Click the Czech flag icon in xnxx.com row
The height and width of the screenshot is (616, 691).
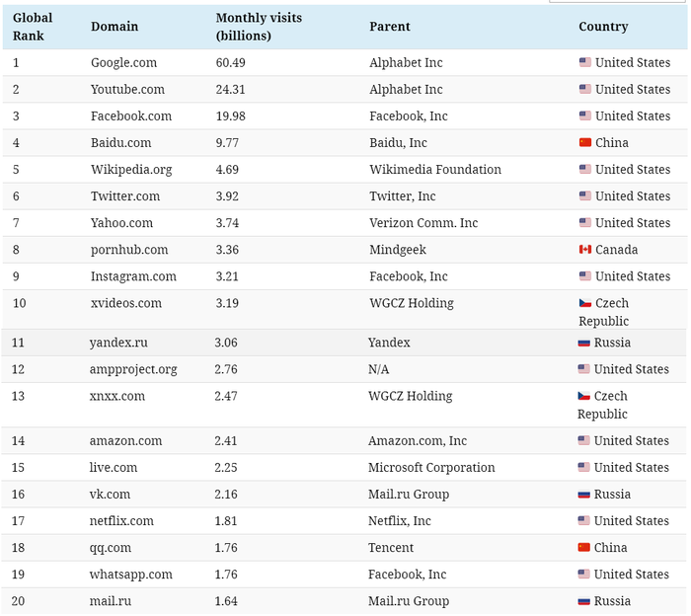(583, 396)
